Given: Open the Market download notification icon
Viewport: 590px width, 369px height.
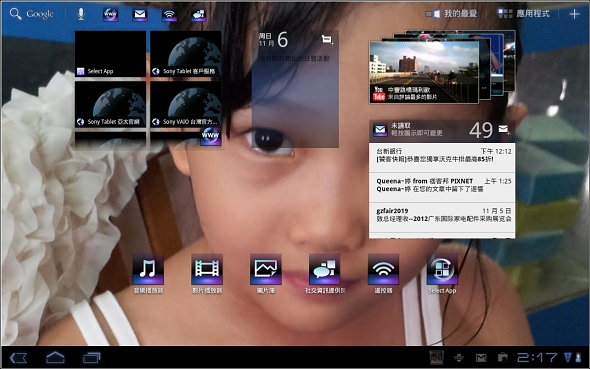Looking at the screenshot, I should pyautogui.click(x=502, y=357).
